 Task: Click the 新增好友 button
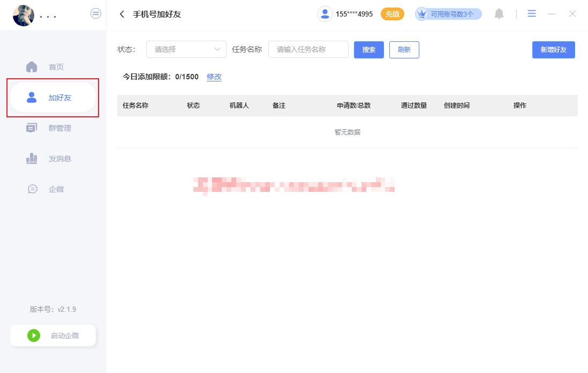(x=553, y=49)
